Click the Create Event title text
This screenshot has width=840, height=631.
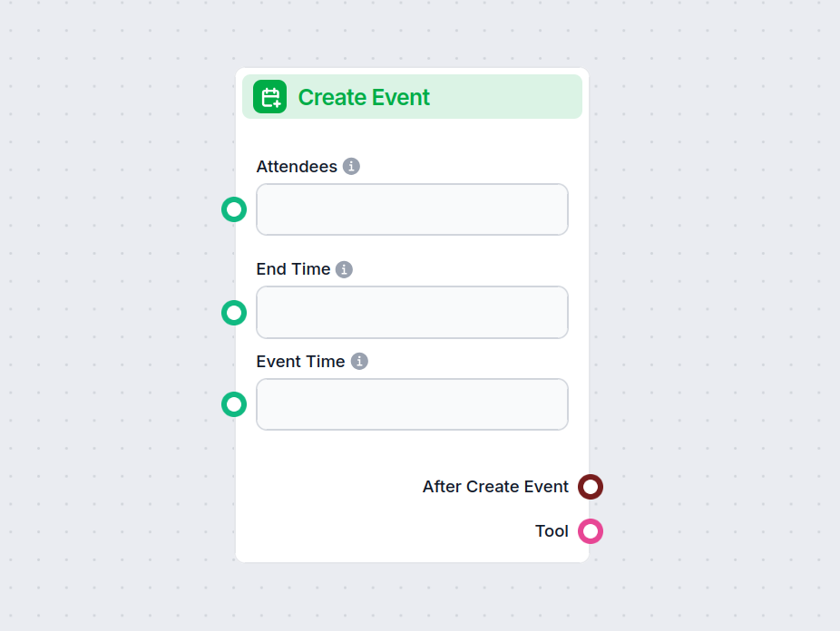click(x=363, y=97)
